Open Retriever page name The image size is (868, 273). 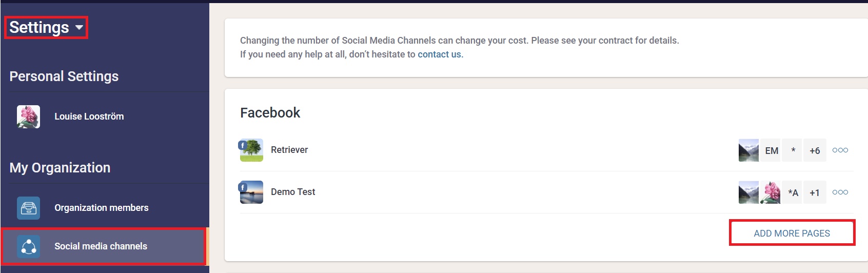289,150
